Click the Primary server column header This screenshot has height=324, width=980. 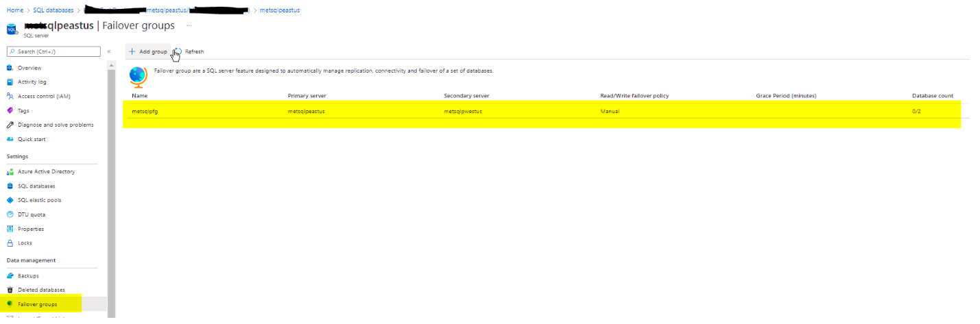click(307, 95)
